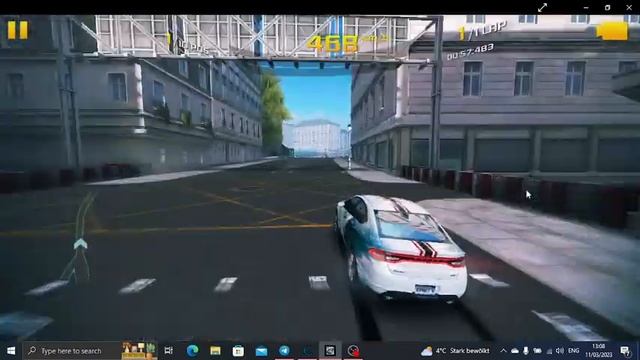Image resolution: width=640 pixels, height=360 pixels.
Task: Click the race position indicator text
Action: (189, 44)
